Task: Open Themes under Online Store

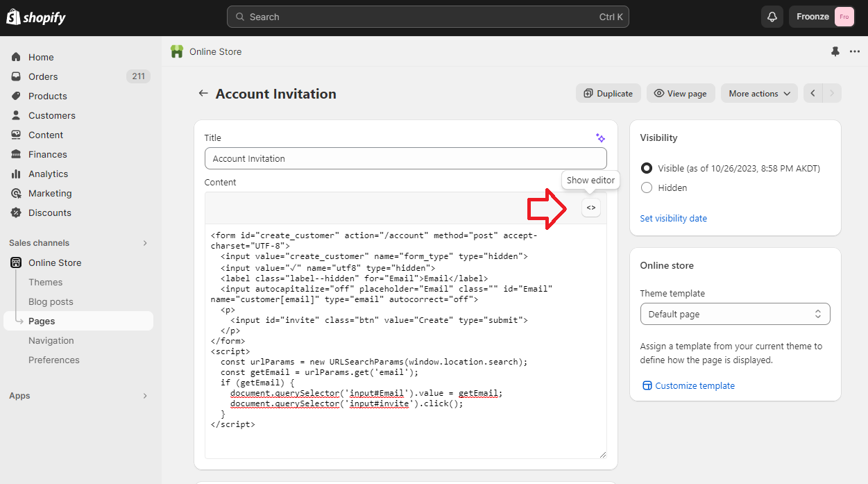Action: coord(46,282)
